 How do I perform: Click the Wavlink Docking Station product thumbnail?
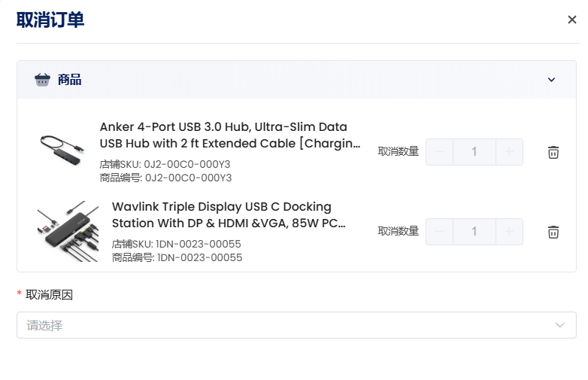pyautogui.click(x=68, y=231)
